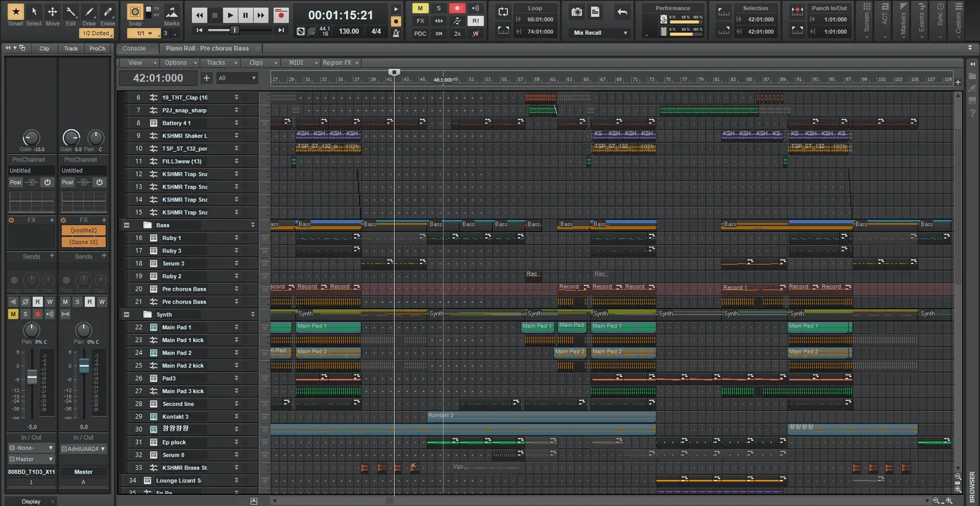Arm transport Record button
Screen dimensions: 980x506
coord(280,14)
